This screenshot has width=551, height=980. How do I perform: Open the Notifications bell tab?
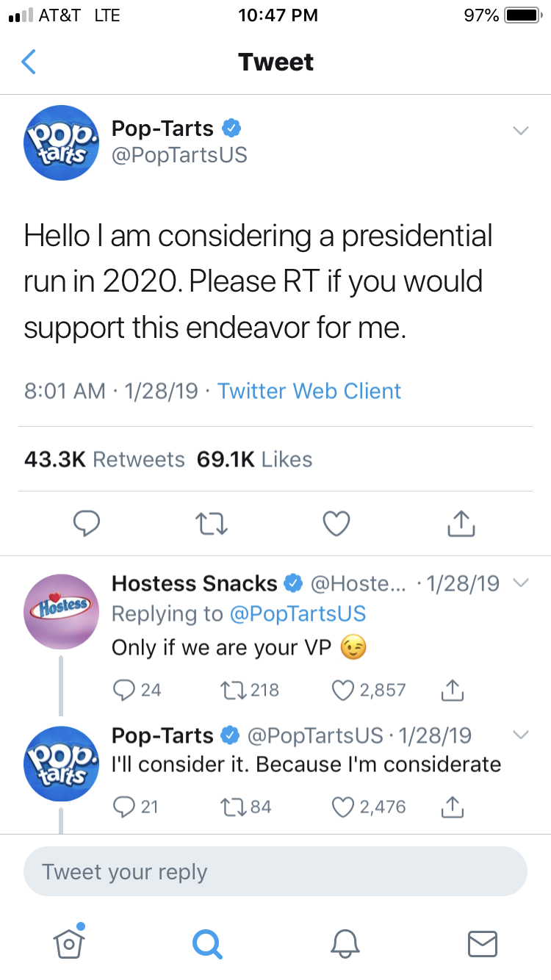345,943
